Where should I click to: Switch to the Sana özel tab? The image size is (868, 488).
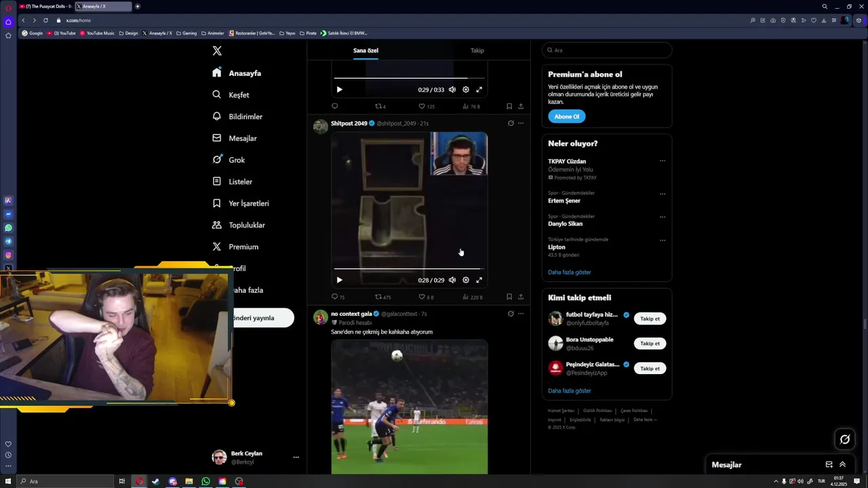pos(366,50)
